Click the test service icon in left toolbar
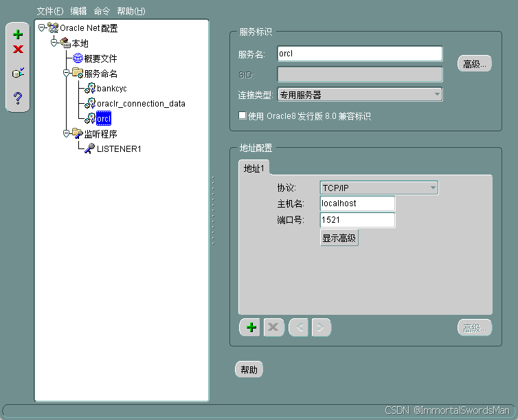The image size is (518, 420). coord(18,73)
